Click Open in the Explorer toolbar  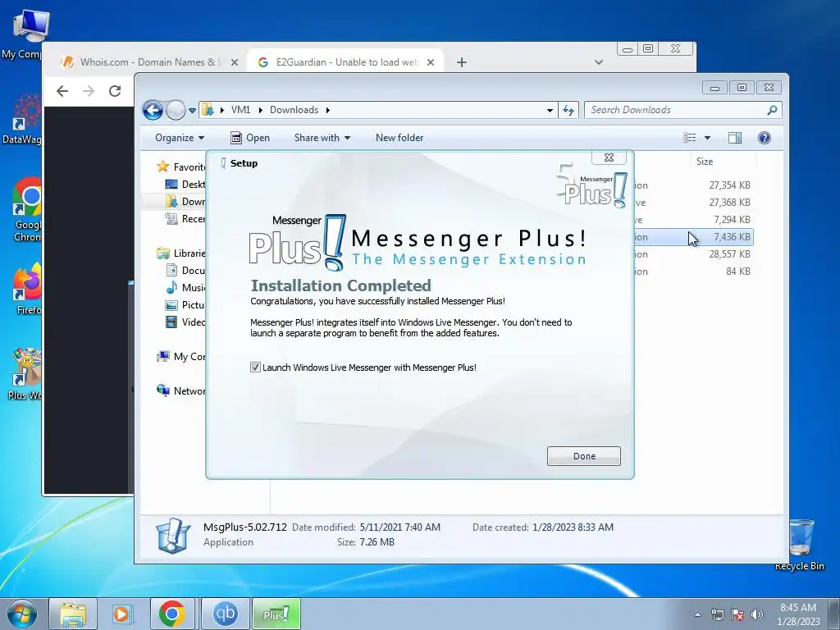[x=250, y=138]
